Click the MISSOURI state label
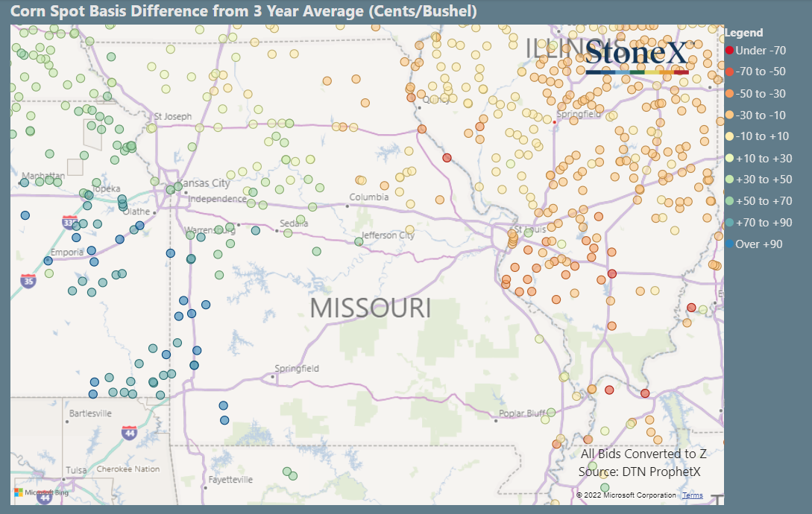The height and width of the screenshot is (514, 812). (x=371, y=308)
